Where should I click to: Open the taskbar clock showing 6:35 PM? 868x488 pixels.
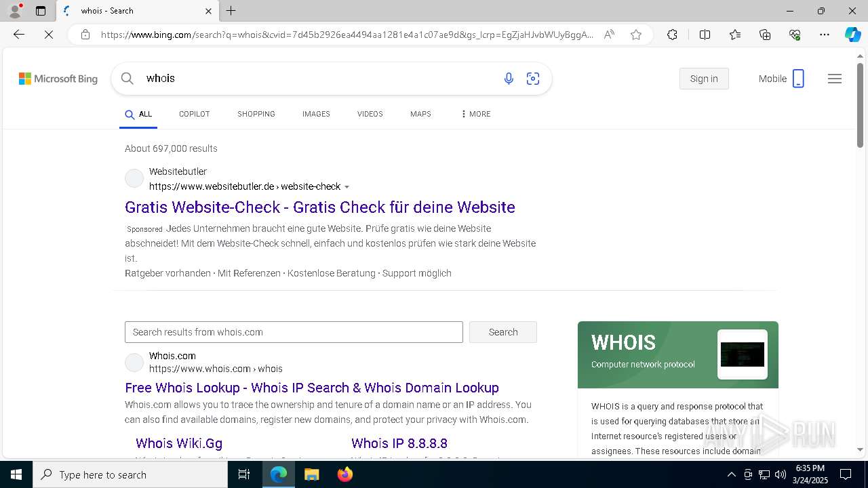pyautogui.click(x=809, y=474)
